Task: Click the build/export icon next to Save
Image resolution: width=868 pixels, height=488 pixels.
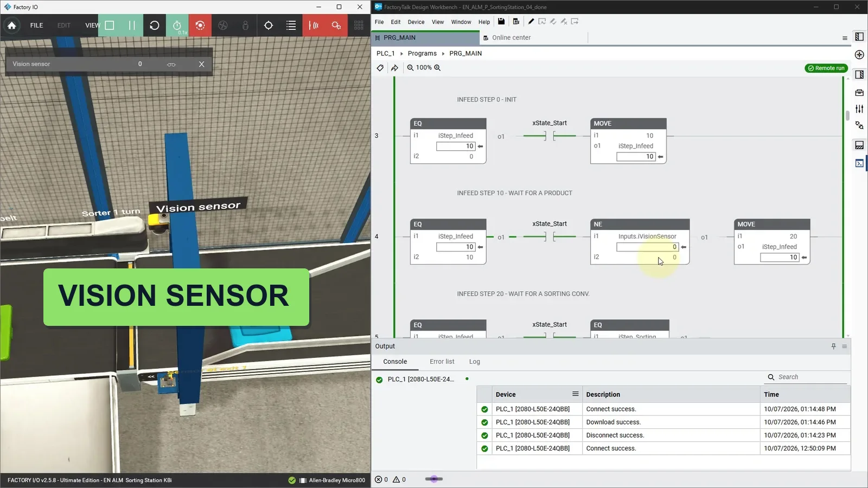Action: pos(516,22)
